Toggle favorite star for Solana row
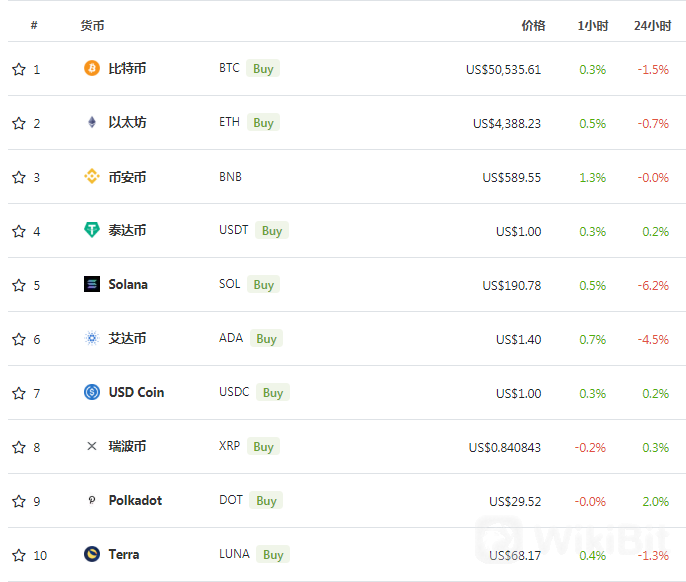The width and height of the screenshot is (686, 582). coord(19,285)
